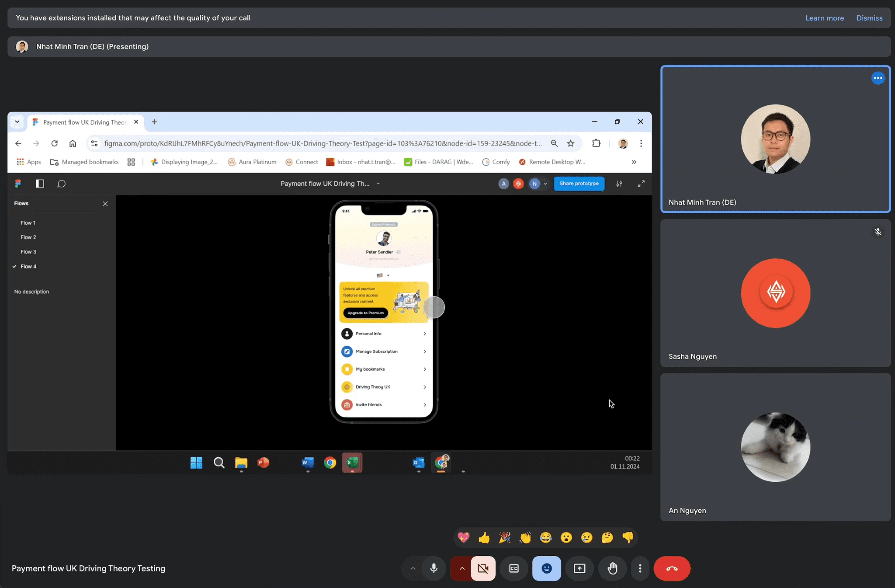This screenshot has height=588, width=895.
Task: Click the present screen icon
Action: (579, 568)
